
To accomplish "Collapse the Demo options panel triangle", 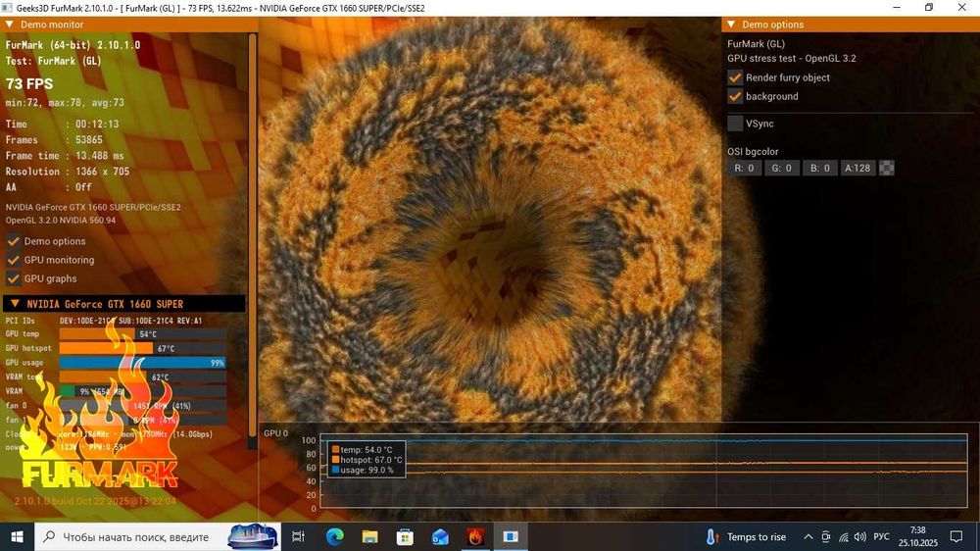I will [x=731, y=25].
